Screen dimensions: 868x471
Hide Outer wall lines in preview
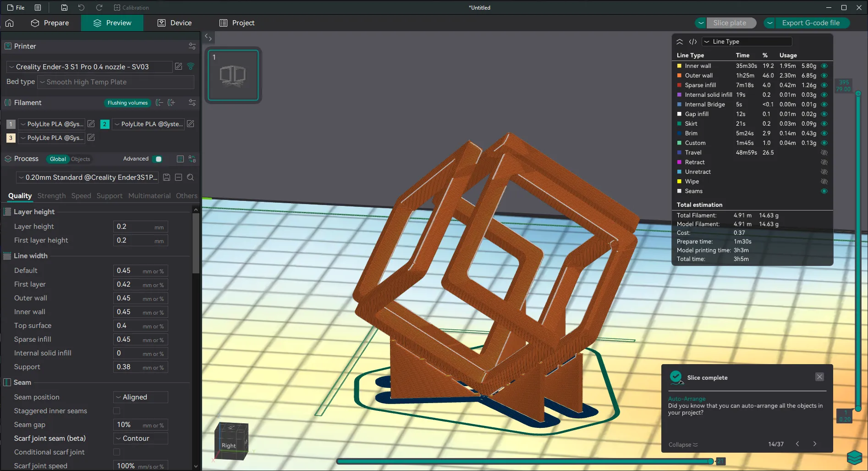point(824,76)
